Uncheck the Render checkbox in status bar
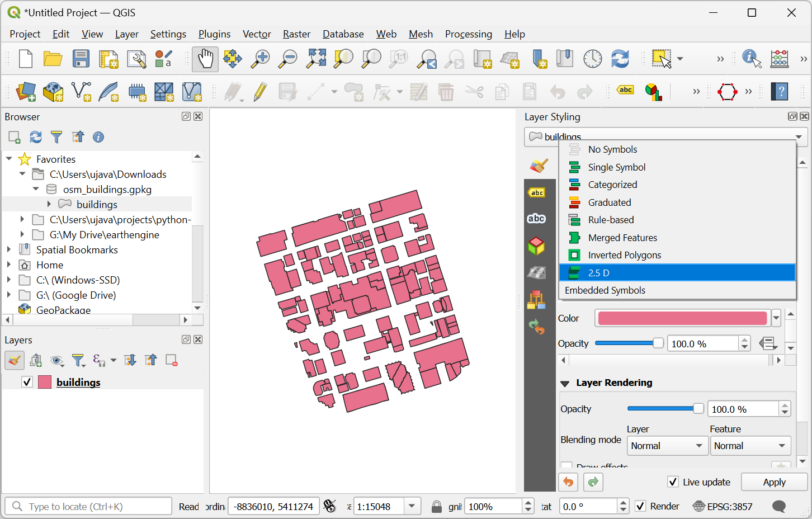Image resolution: width=812 pixels, height=519 pixels. coord(641,507)
